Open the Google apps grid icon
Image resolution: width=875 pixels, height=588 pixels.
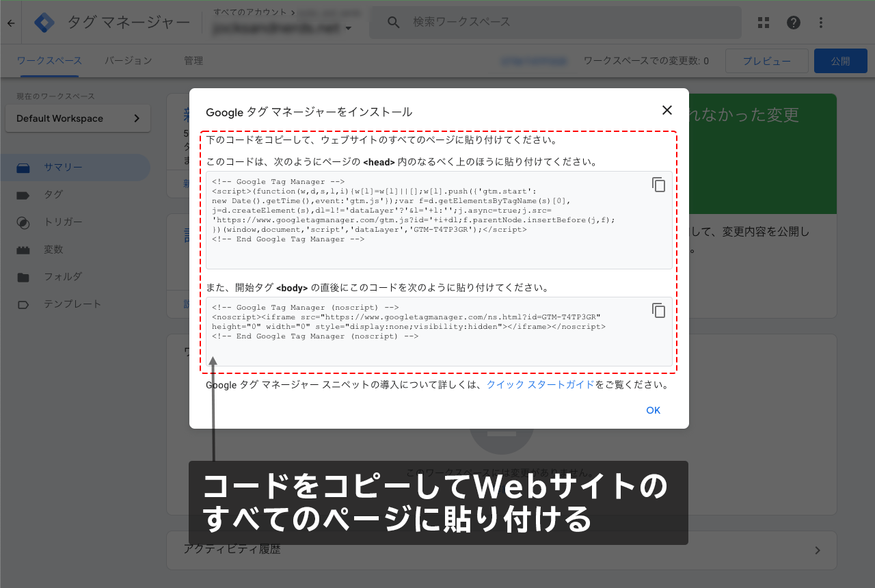pyautogui.click(x=763, y=22)
